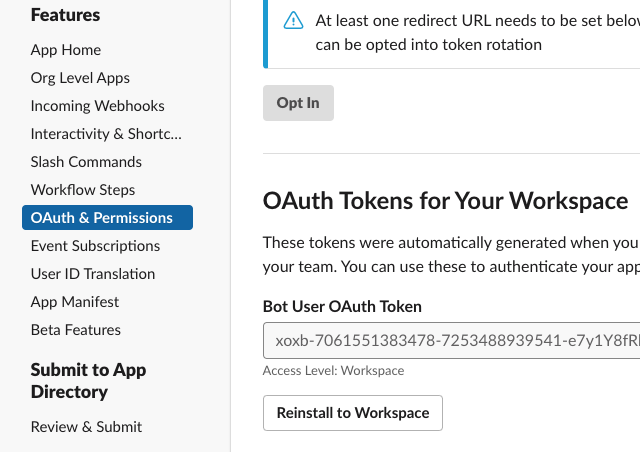Viewport: 640px width, 452px height.
Task: Select Interactivity & Shortcuts sidebar item
Action: (x=106, y=134)
